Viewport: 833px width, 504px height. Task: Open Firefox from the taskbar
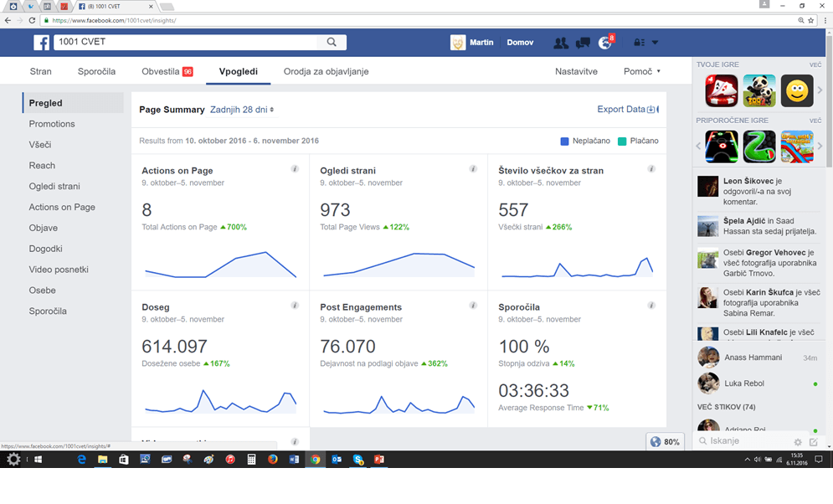273,460
